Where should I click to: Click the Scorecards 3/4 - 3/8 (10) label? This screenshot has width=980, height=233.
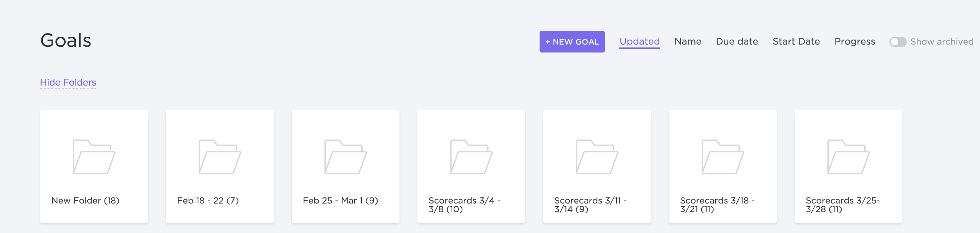pos(464,205)
